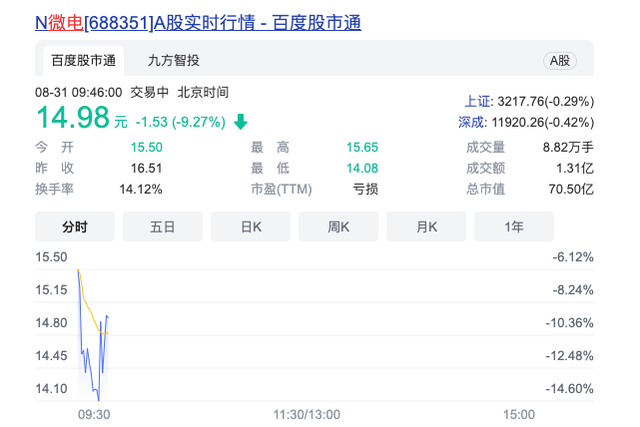Click the -14.60% axis label

(x=569, y=389)
